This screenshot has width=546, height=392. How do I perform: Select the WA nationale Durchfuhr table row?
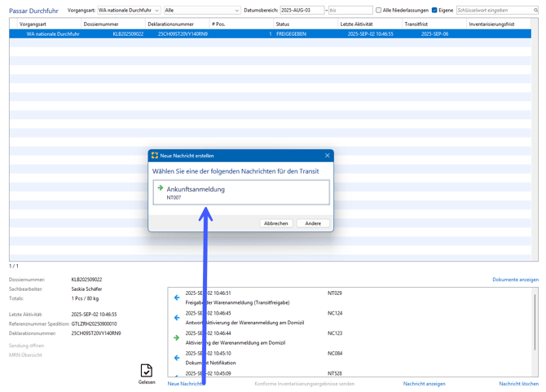271,33
